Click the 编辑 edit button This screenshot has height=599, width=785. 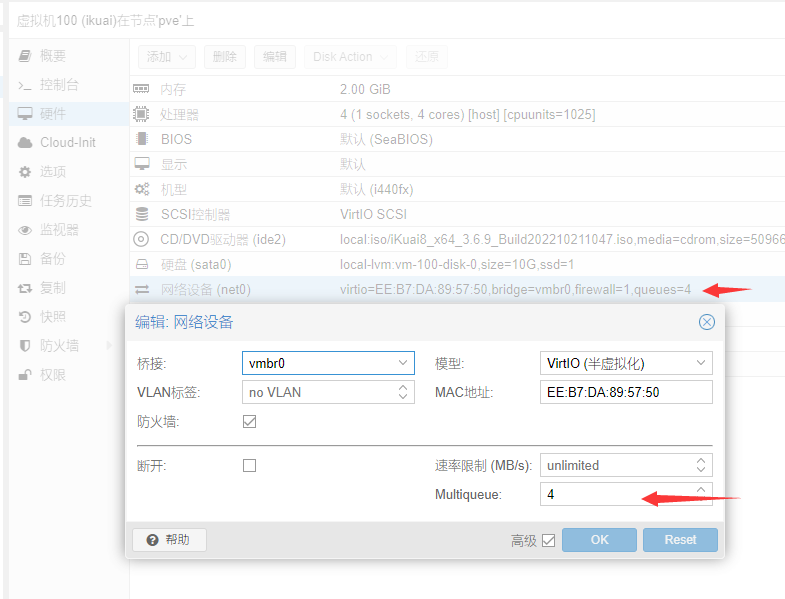275,57
